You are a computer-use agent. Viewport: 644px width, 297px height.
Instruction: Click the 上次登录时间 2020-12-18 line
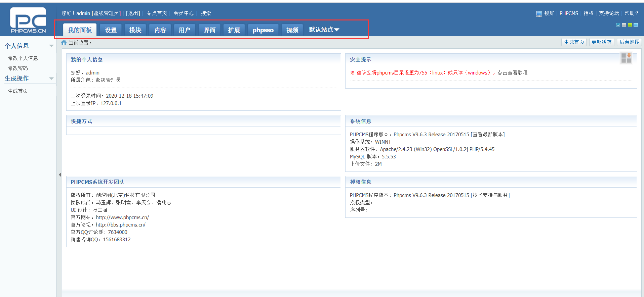[112, 96]
